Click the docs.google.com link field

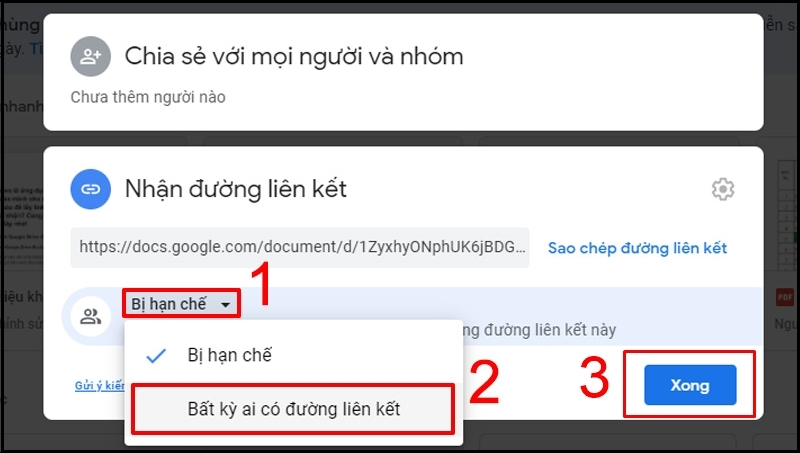pos(300,247)
